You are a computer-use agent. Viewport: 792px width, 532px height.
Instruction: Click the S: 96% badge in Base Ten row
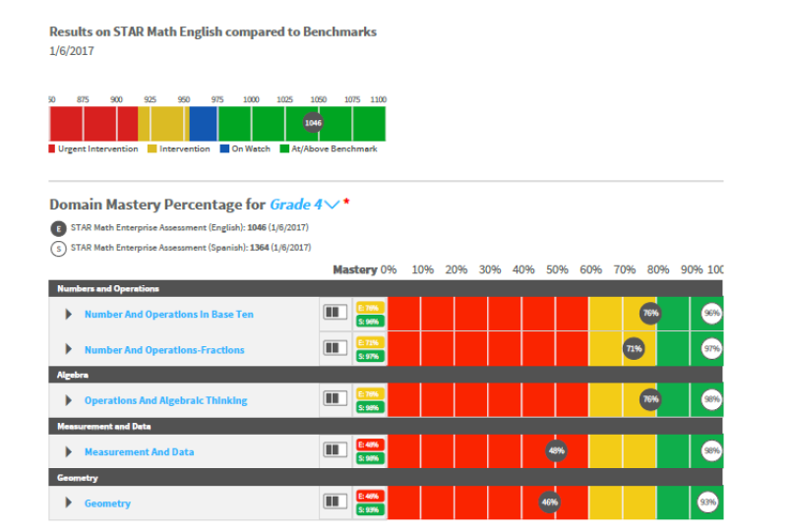click(370, 322)
